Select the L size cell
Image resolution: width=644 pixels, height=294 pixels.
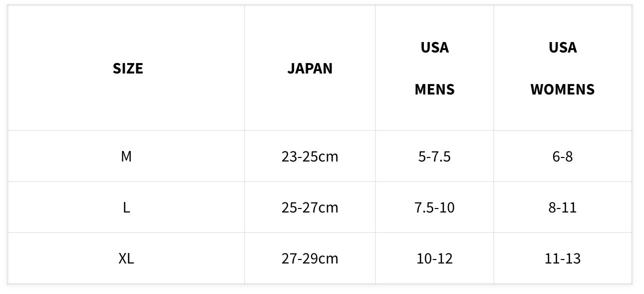[126, 207]
